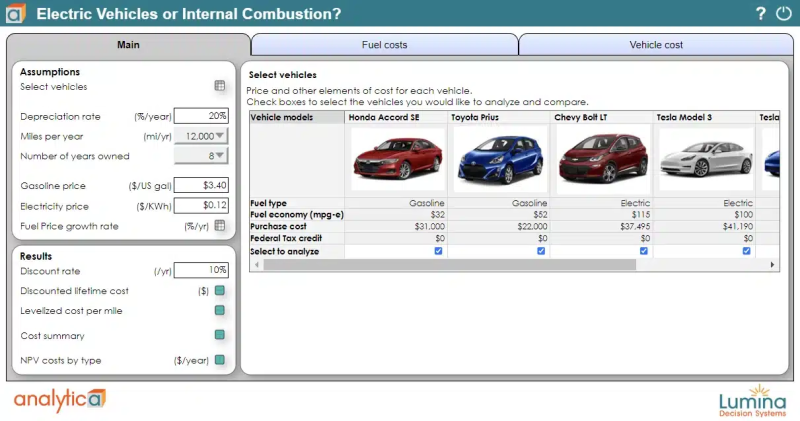The image size is (800, 421).
Task: Open the Miles per year dropdown
Action: click(x=201, y=136)
